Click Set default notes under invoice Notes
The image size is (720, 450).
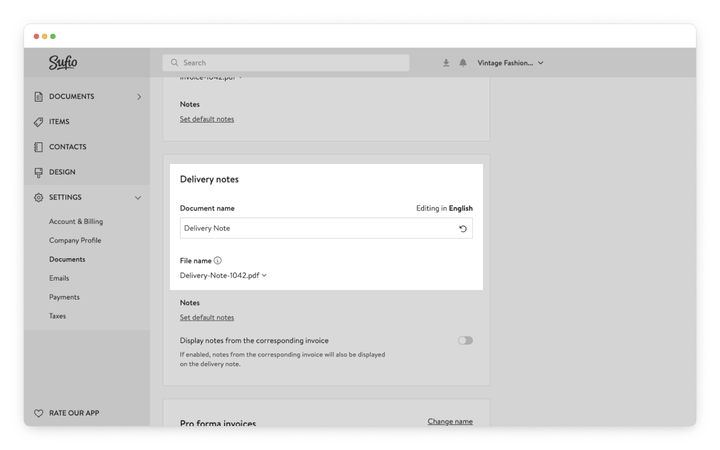click(x=207, y=119)
